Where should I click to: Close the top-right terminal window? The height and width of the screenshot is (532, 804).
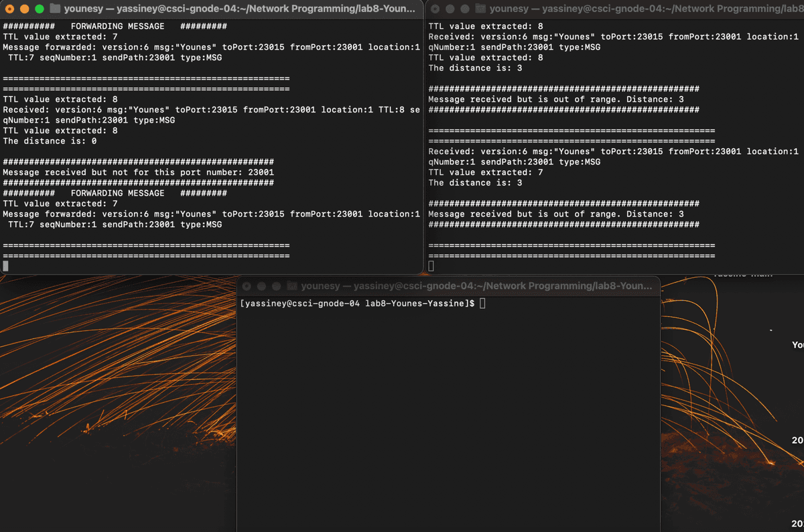tap(435, 9)
